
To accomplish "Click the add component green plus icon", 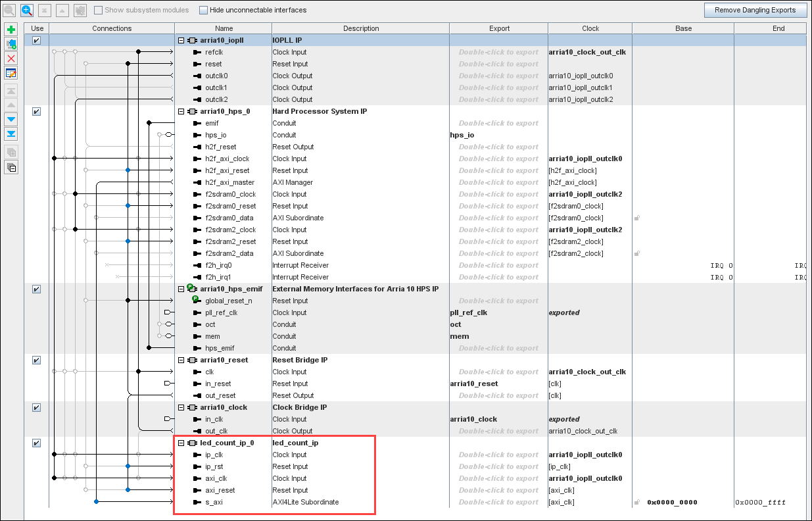I will tap(11, 30).
